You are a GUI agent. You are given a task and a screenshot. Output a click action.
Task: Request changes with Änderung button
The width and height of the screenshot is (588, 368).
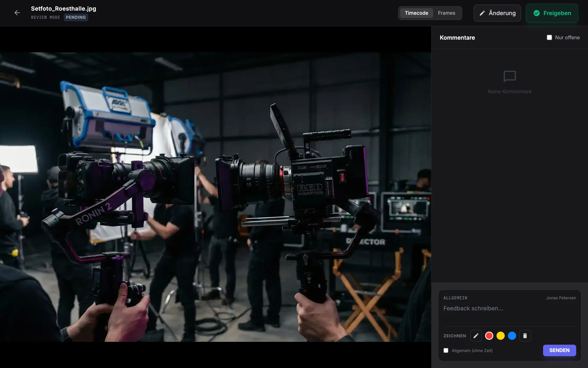click(x=497, y=13)
